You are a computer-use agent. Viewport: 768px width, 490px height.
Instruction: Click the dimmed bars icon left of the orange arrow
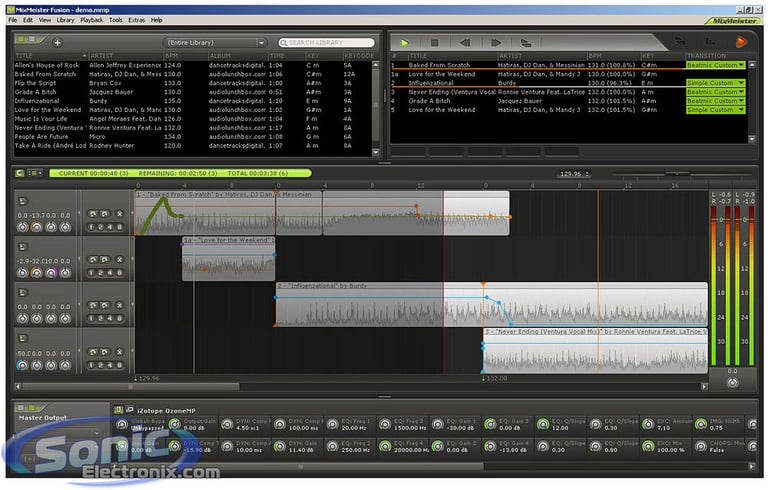tap(709, 42)
